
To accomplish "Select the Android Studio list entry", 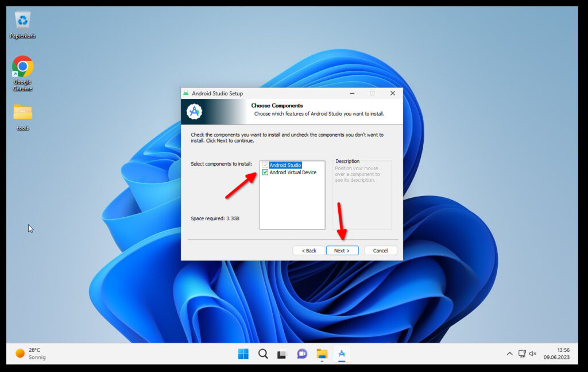I will [285, 165].
